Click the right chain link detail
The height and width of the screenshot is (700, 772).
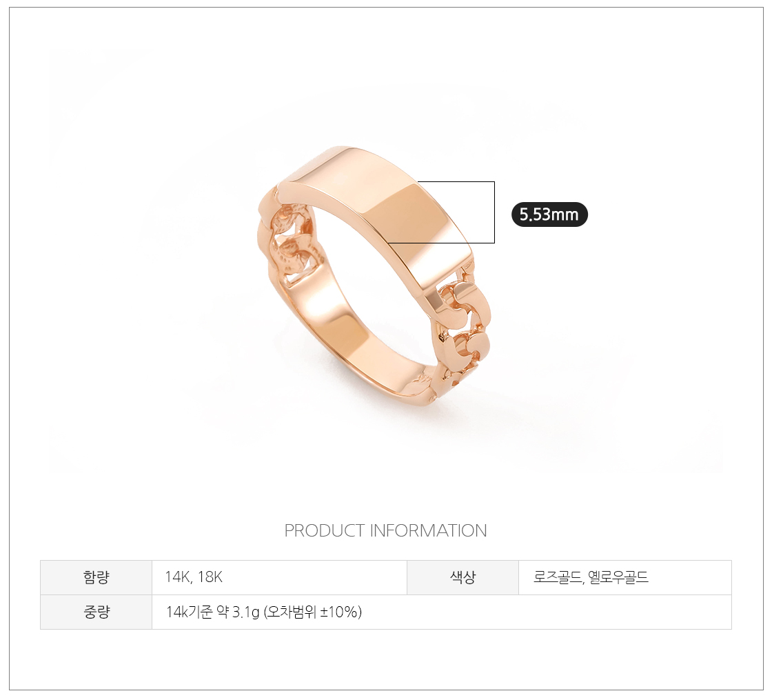(x=460, y=335)
